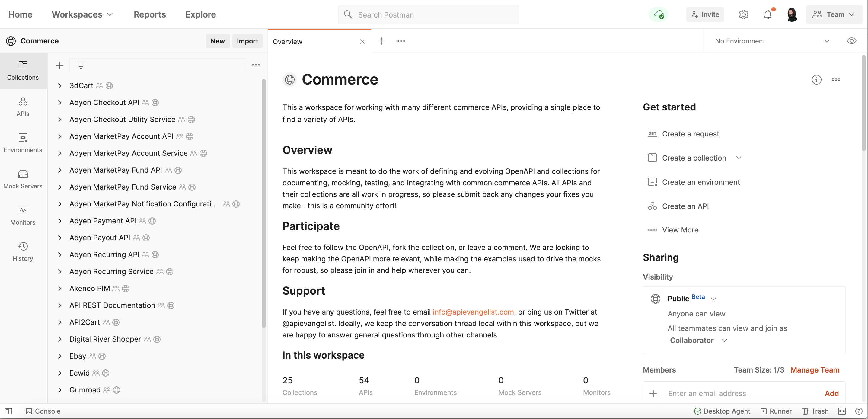Image resolution: width=868 pixels, height=419 pixels.
Task: Open Commerce workspace more actions menu
Action: coord(836,80)
